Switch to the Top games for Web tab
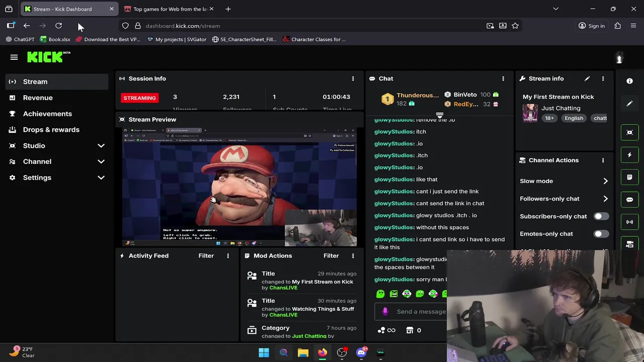 pyautogui.click(x=169, y=9)
